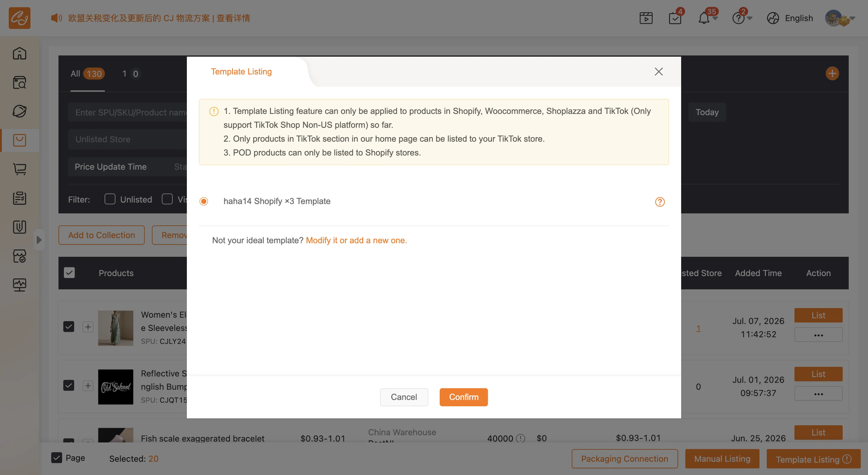
Task: Open the video tutorials icon
Action: (x=646, y=18)
